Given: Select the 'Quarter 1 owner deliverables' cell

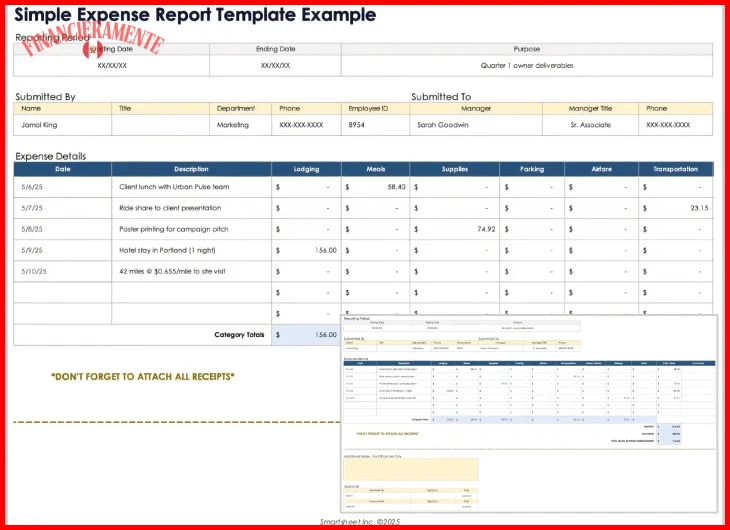Looking at the screenshot, I should tap(527, 66).
